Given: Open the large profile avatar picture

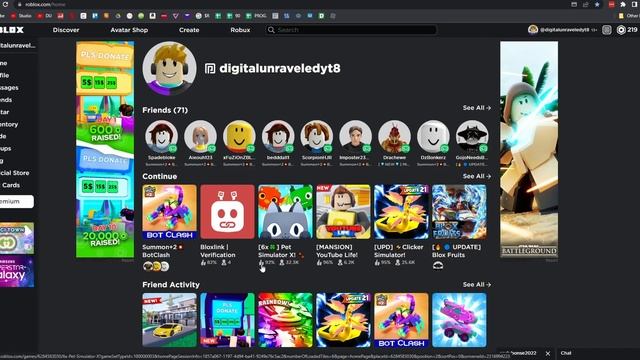Looking at the screenshot, I should [169, 68].
